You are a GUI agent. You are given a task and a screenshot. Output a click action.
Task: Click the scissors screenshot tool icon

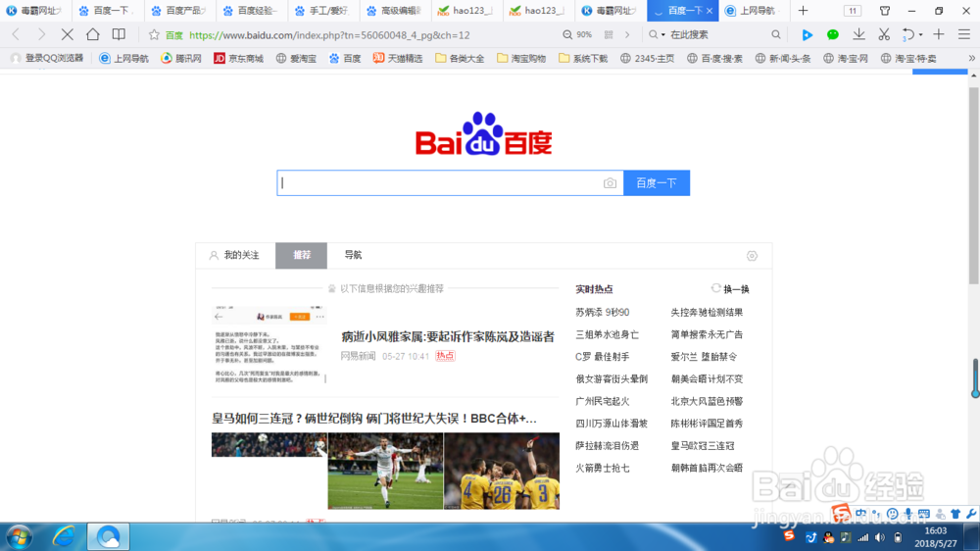[884, 34]
